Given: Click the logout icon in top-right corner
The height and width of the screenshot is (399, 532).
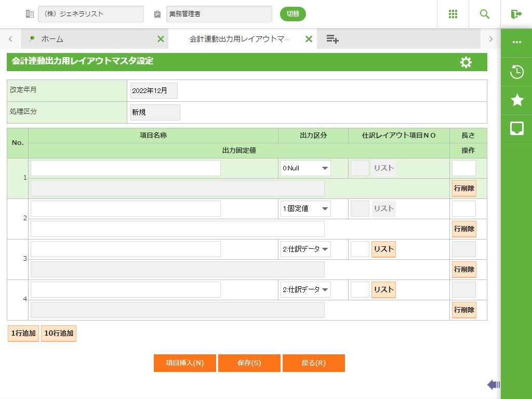Looking at the screenshot, I should tap(516, 14).
